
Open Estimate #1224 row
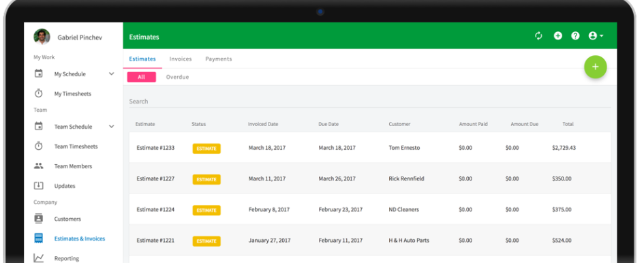(369, 209)
